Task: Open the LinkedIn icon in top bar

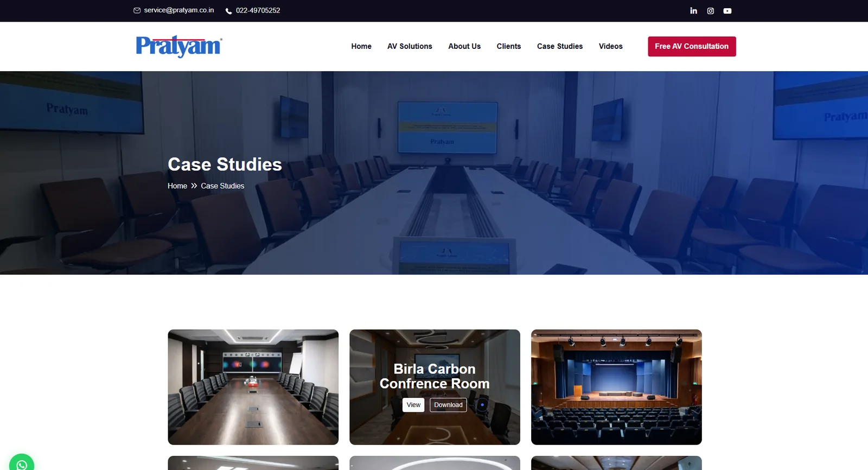Action: [x=693, y=11]
